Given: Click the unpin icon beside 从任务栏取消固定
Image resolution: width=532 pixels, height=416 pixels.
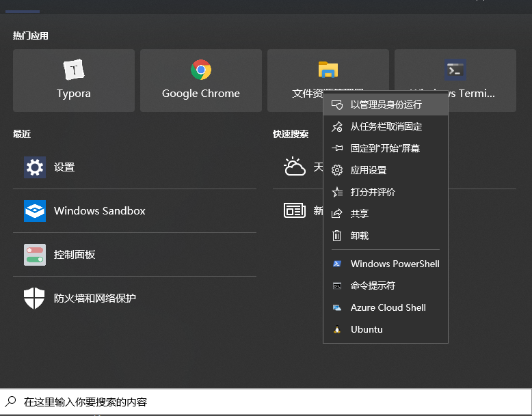Looking at the screenshot, I should 337,127.
